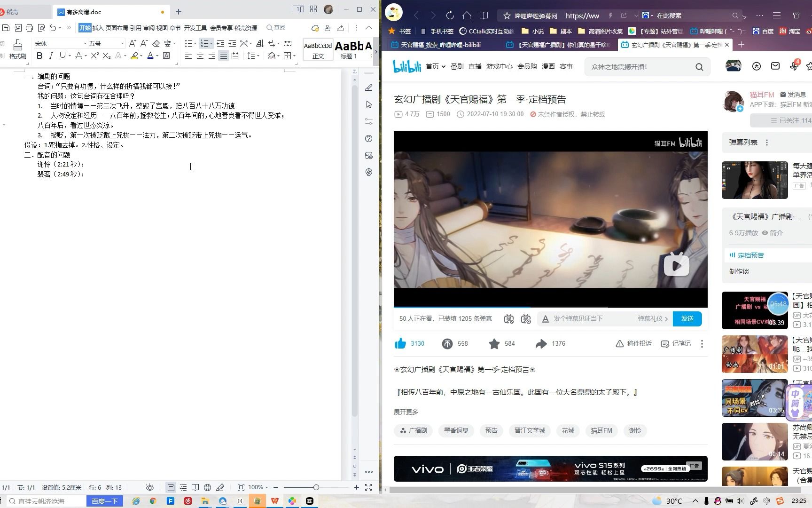Image resolution: width=812 pixels, height=508 pixels.
Task: Switch to reading view in WPS status bar
Action: pyautogui.click(x=195, y=487)
